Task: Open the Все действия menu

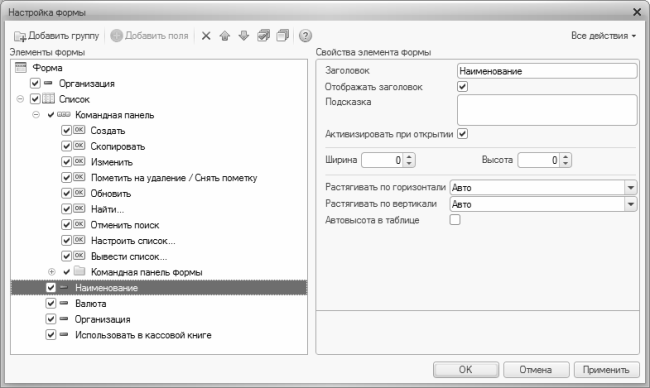Action: click(x=603, y=36)
